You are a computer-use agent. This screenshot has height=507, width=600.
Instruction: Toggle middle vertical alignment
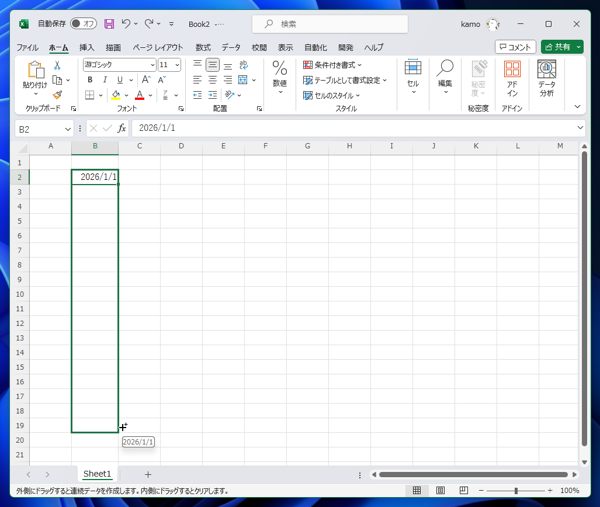(212, 65)
